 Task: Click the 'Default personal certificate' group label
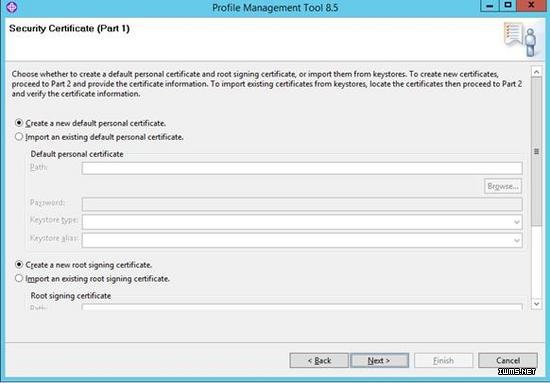77,154
